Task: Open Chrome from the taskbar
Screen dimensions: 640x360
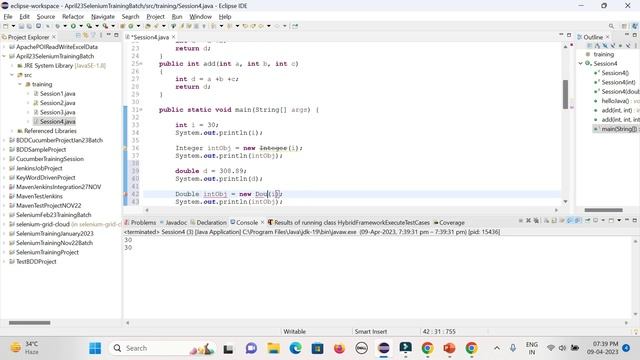Action: pos(427,348)
